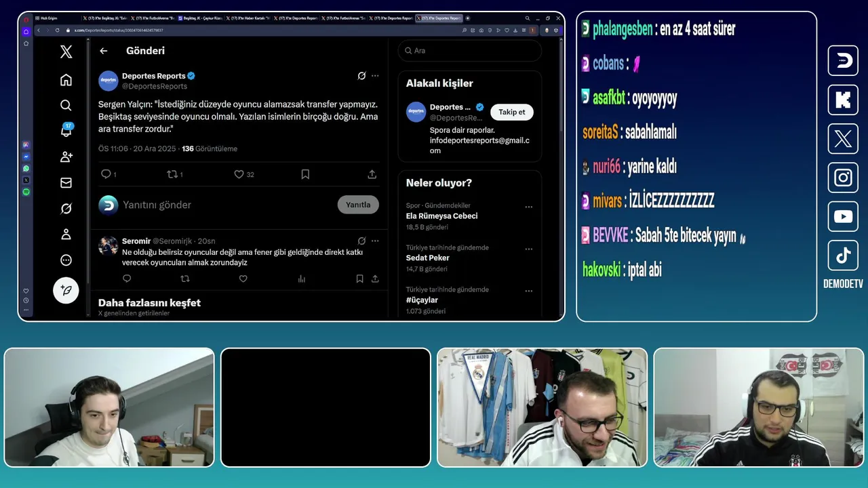Click the YouTube logo in overlay

(x=843, y=217)
